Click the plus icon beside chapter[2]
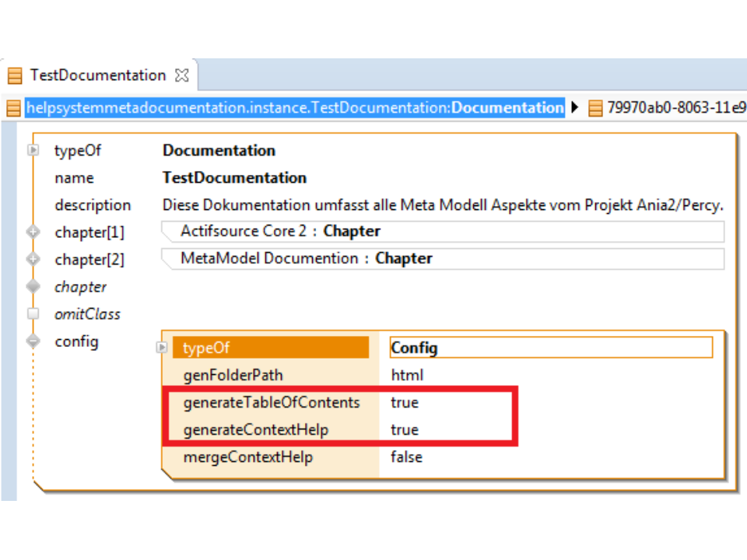This screenshot has height=560, width=747. (x=33, y=259)
